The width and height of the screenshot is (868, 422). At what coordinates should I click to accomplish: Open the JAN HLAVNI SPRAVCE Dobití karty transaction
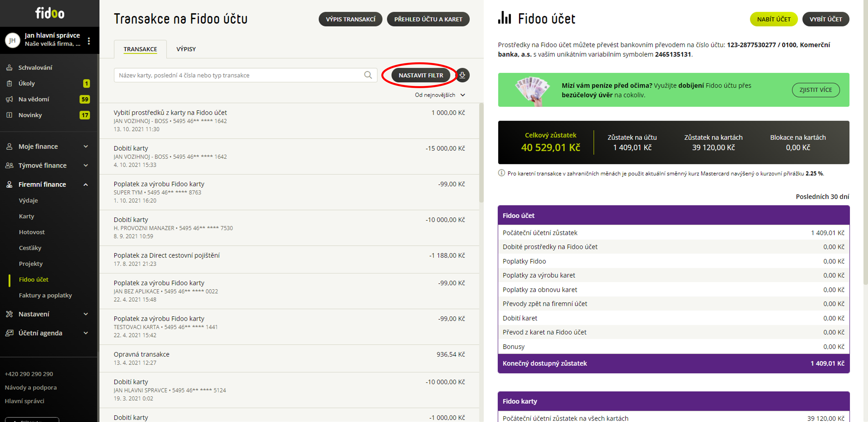click(289, 390)
